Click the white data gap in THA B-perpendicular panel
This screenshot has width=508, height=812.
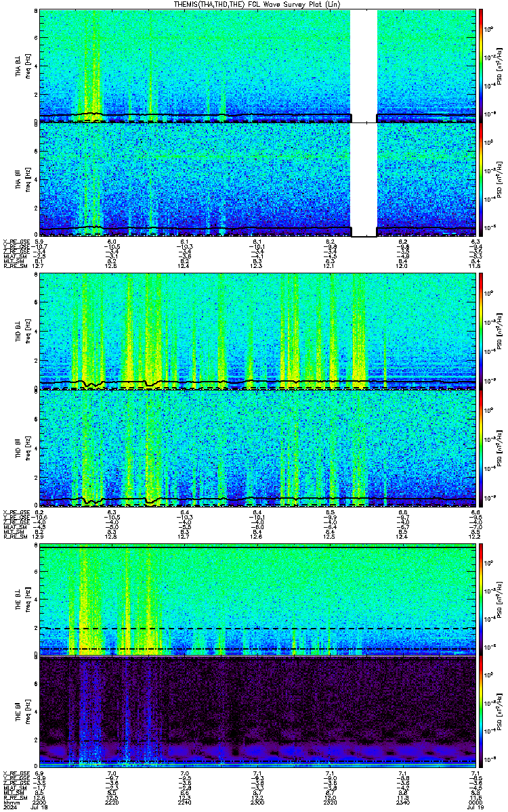point(364,65)
